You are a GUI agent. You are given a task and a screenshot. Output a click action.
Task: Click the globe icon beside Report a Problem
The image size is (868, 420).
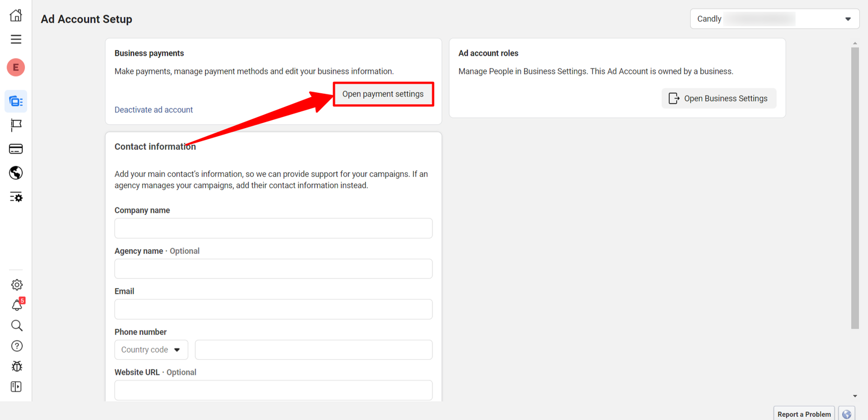pyautogui.click(x=847, y=414)
